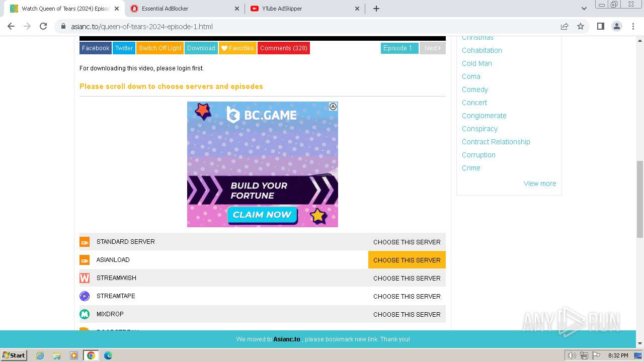Open the media player taskbar icon

[x=74, y=355]
